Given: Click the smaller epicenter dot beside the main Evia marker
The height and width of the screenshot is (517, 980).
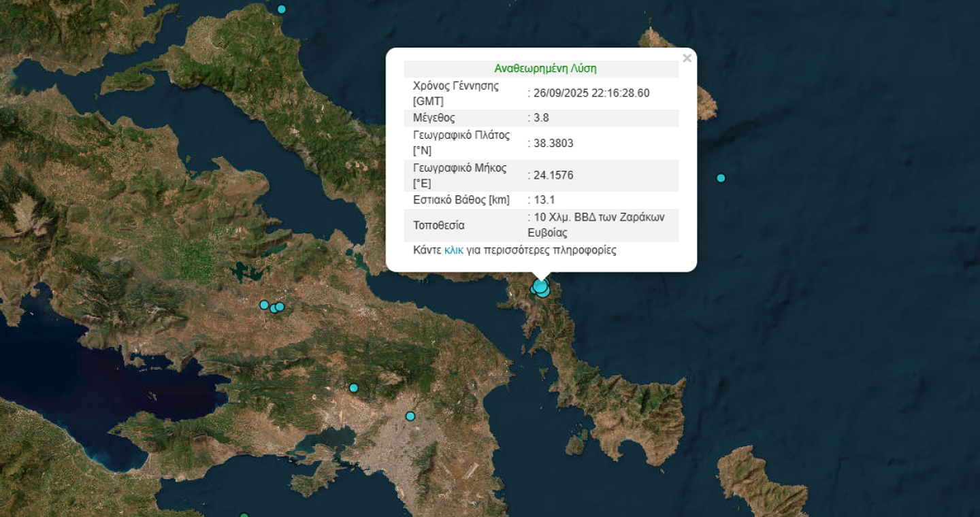Looking at the screenshot, I should 534,290.
